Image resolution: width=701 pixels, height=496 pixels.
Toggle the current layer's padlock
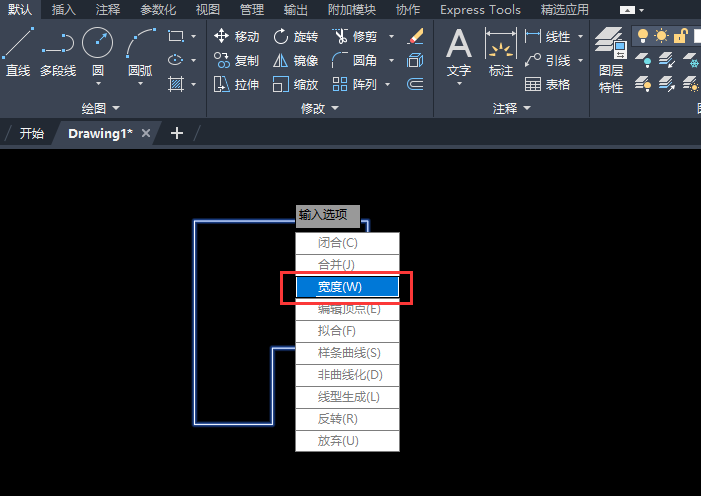(680, 36)
